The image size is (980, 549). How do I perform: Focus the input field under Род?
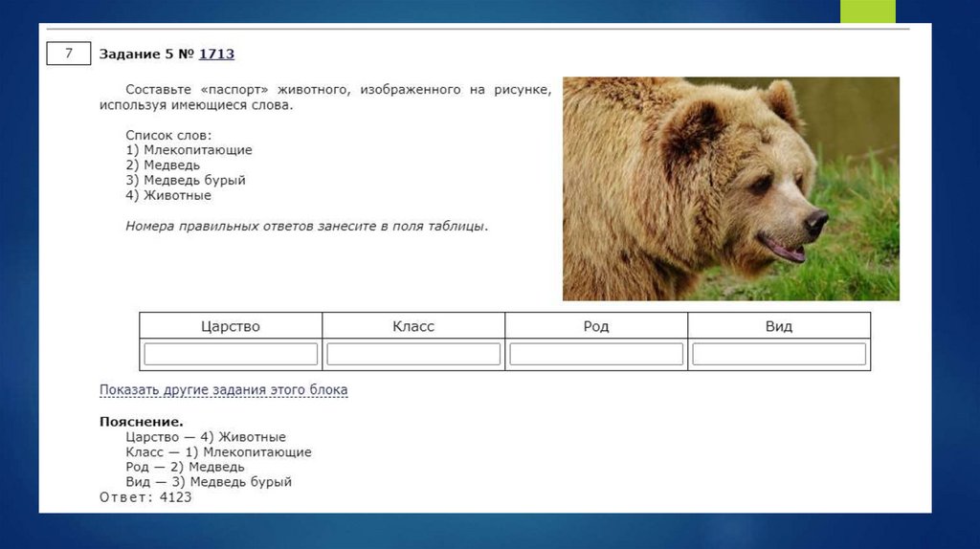pyautogui.click(x=596, y=354)
